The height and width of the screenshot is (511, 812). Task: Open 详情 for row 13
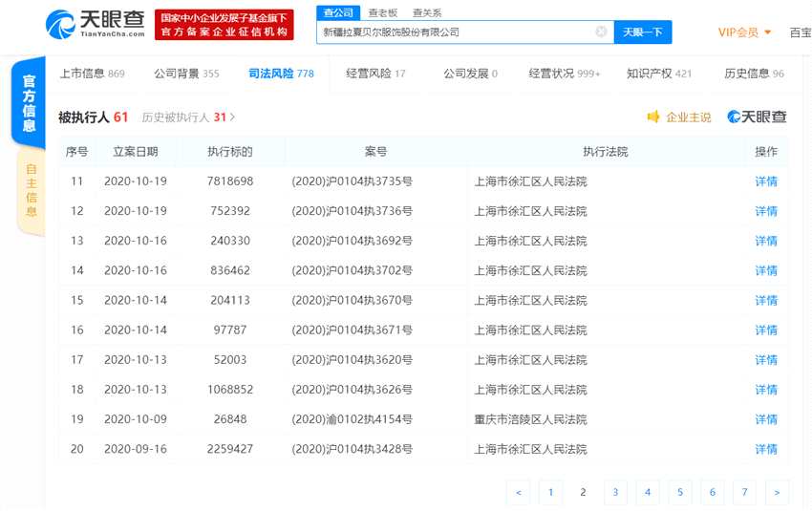[x=766, y=241]
